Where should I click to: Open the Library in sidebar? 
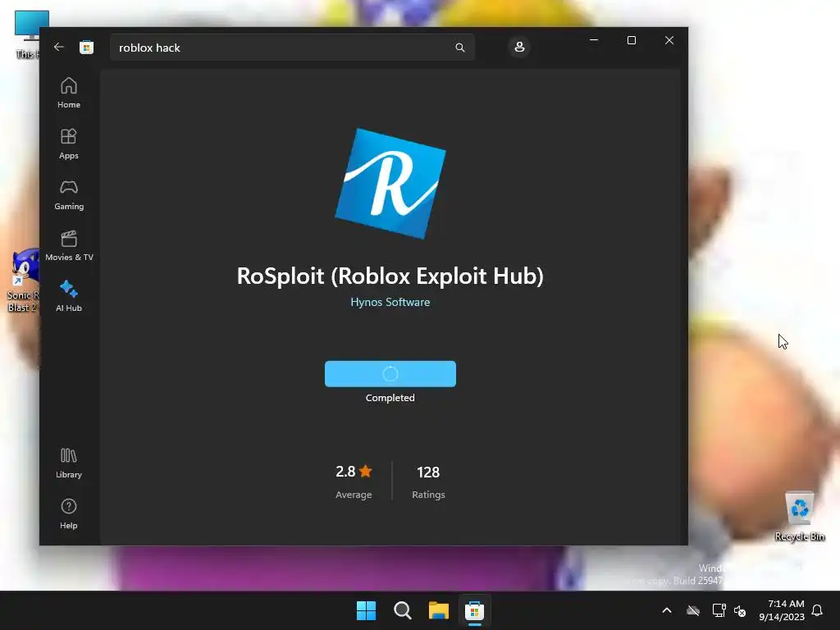click(69, 463)
